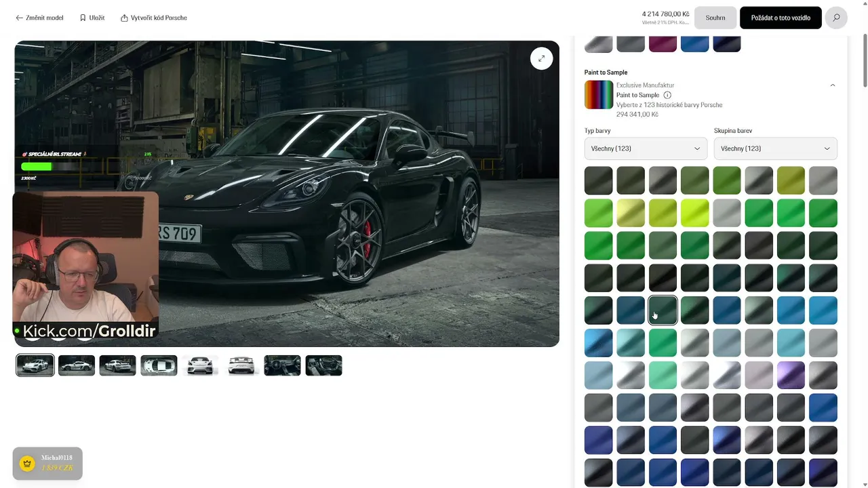Open the Skupina barev dropdown
Image resolution: width=868 pixels, height=488 pixels.
point(775,148)
